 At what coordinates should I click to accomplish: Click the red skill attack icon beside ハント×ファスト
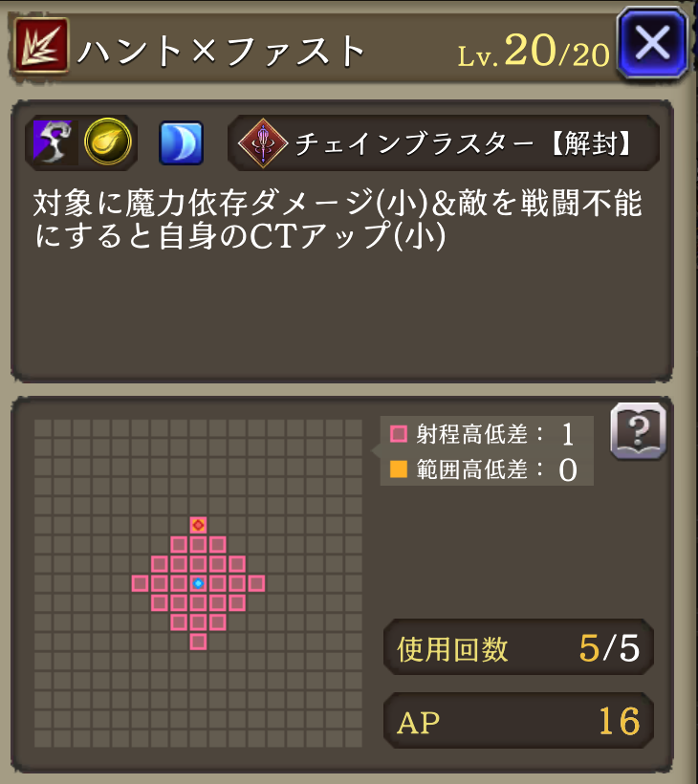coord(41,46)
